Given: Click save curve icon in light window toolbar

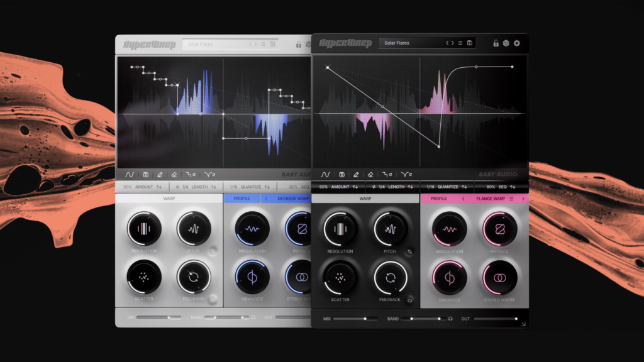Looking at the screenshot, I should coord(145,175).
